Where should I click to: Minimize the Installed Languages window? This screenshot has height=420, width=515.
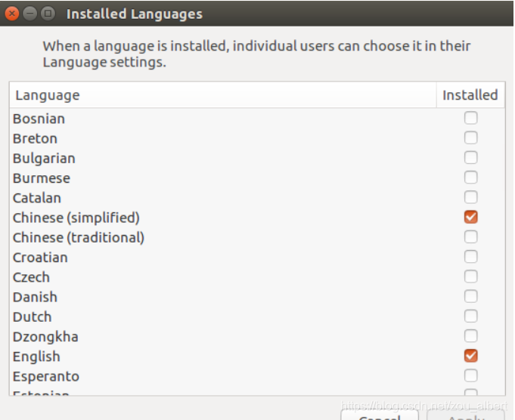point(30,14)
